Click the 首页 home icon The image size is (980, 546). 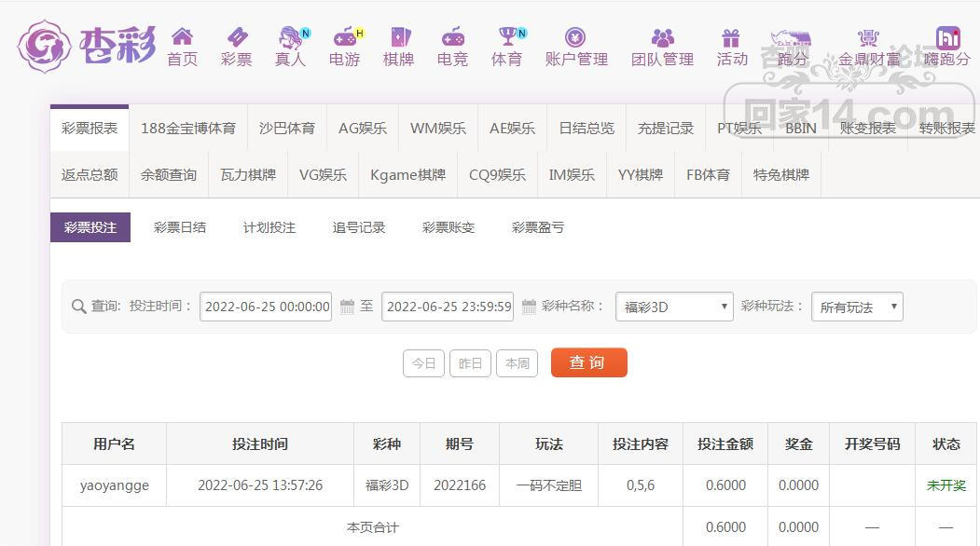pos(183,39)
